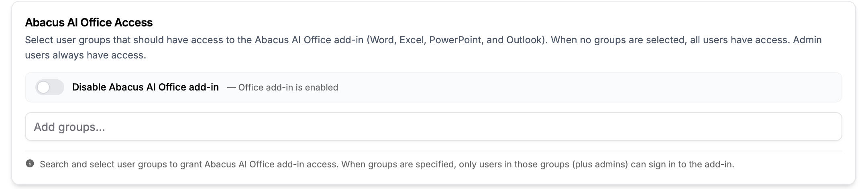Click the "Admin users always have access" sentence

point(424,47)
